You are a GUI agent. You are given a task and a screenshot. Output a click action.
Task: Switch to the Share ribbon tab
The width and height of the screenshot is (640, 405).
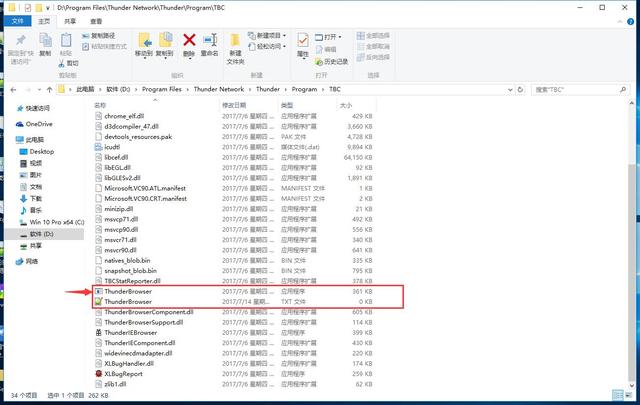coord(70,21)
